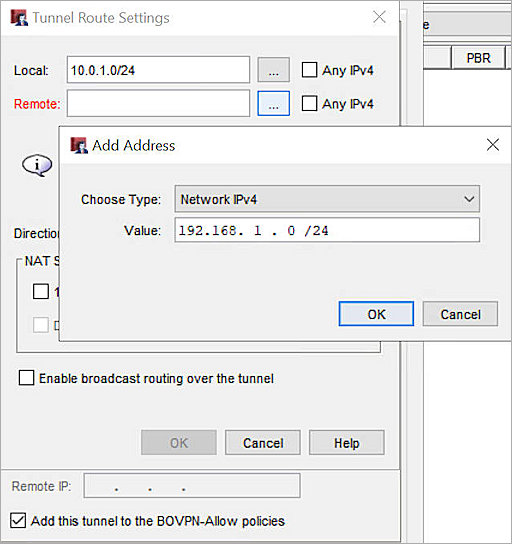Open Help in Tunnel Route Settings
Screen dimensions: 512x544
click(347, 443)
